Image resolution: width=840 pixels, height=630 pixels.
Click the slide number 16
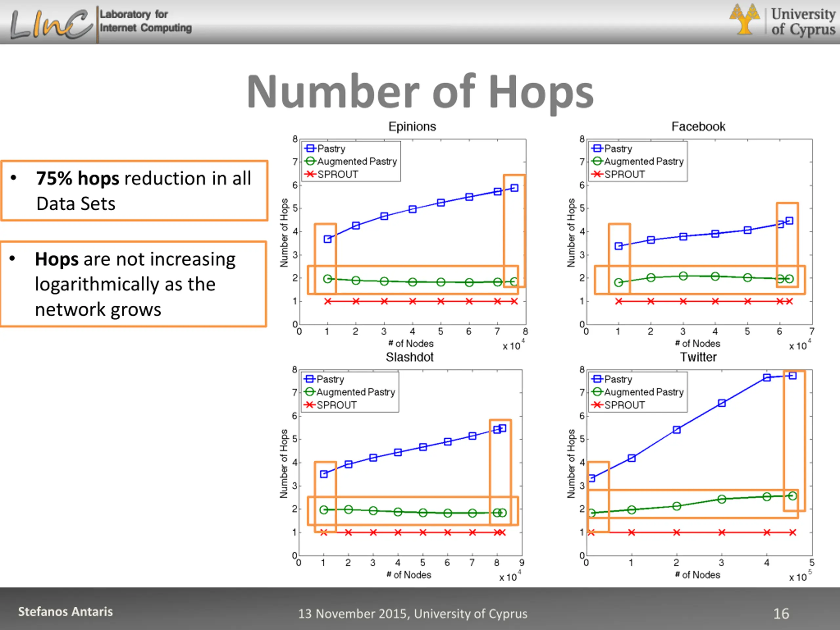[781, 613]
